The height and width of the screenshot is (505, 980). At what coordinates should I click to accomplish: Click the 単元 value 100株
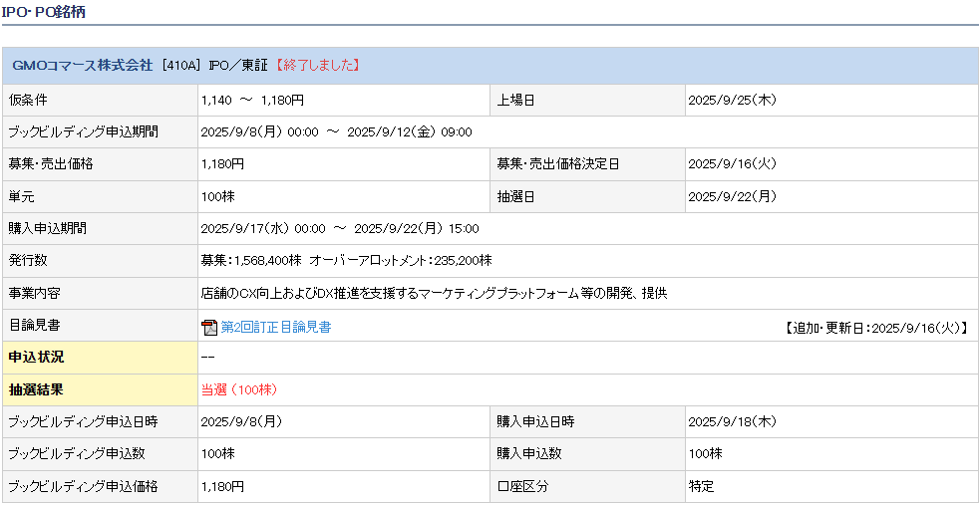point(217,196)
